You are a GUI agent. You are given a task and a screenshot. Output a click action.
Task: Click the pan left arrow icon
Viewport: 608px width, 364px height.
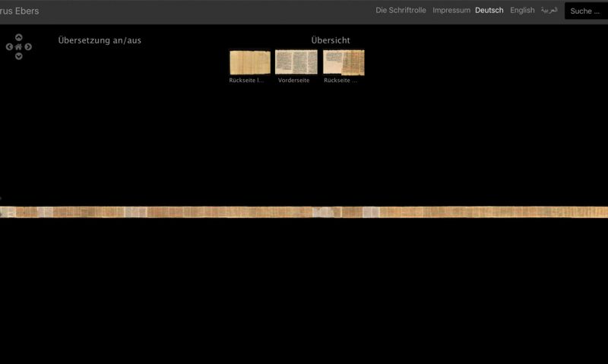pos(9,47)
